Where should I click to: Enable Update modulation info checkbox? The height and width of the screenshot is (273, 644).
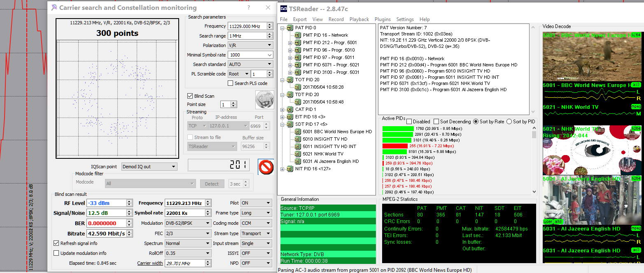tap(56, 253)
